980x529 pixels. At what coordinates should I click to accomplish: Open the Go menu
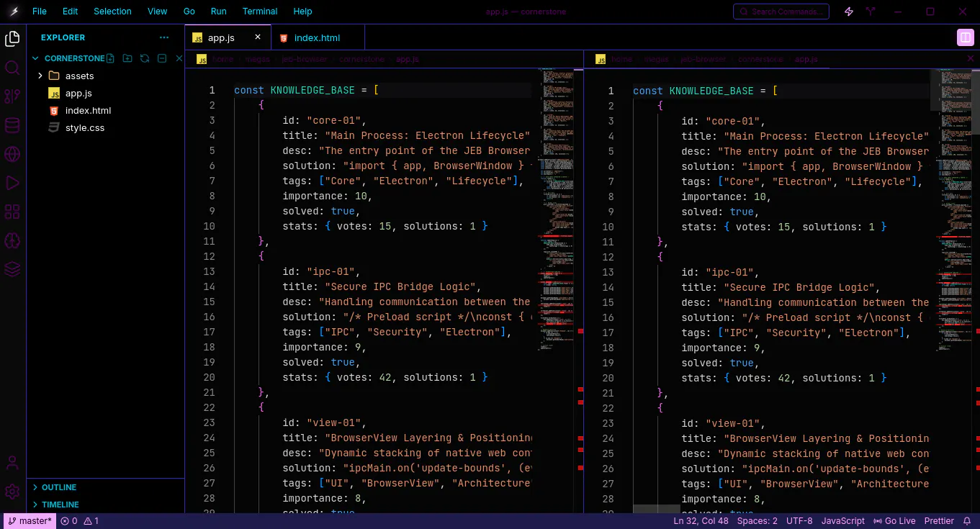pyautogui.click(x=189, y=12)
